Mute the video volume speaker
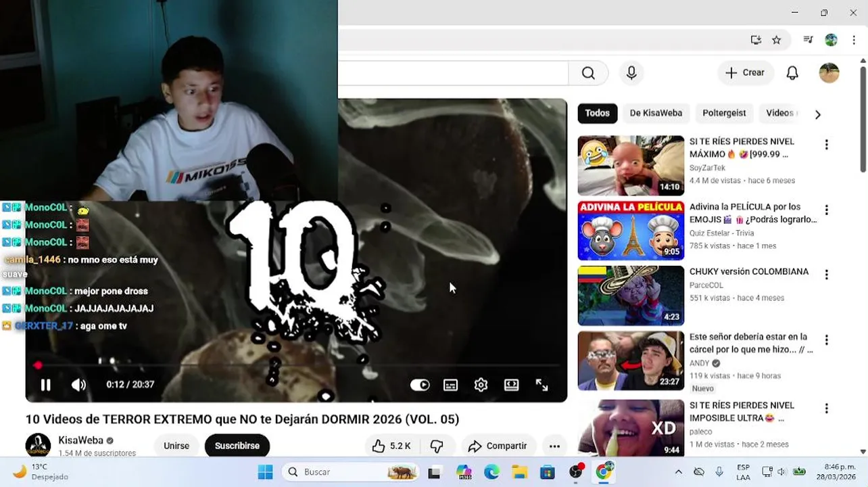The width and height of the screenshot is (868, 487). pyautogui.click(x=79, y=385)
